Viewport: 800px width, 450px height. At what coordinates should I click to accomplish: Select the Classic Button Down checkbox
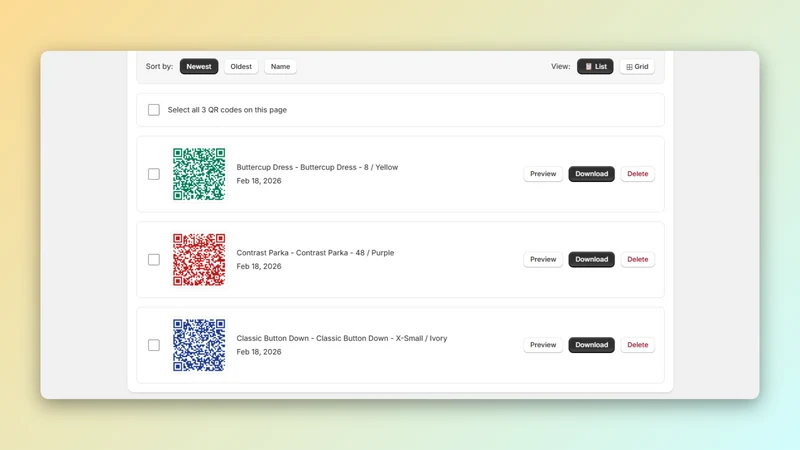click(x=154, y=345)
